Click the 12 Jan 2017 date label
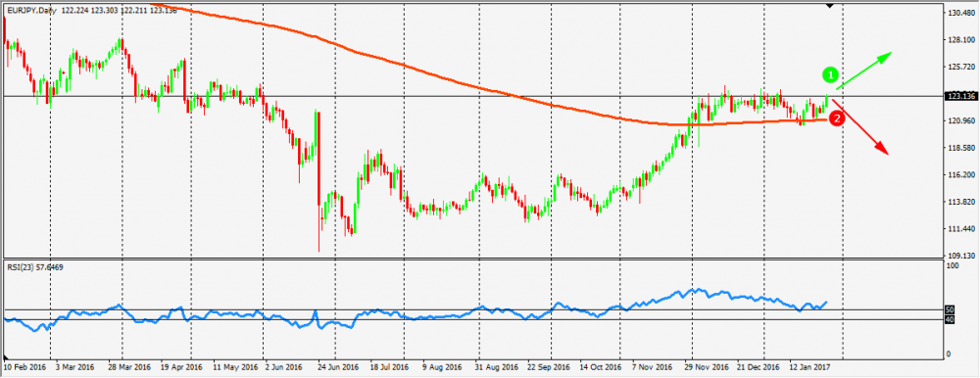The image size is (980, 378). [x=810, y=366]
